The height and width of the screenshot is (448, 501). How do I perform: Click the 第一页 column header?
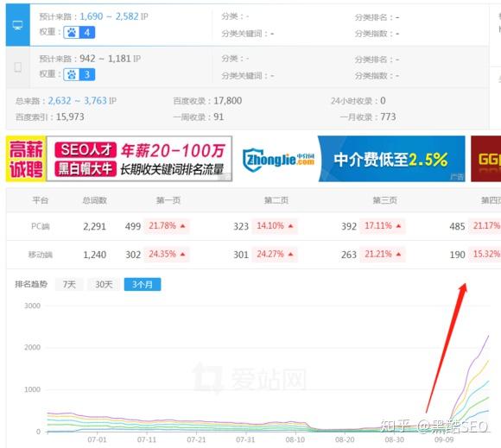coord(168,200)
